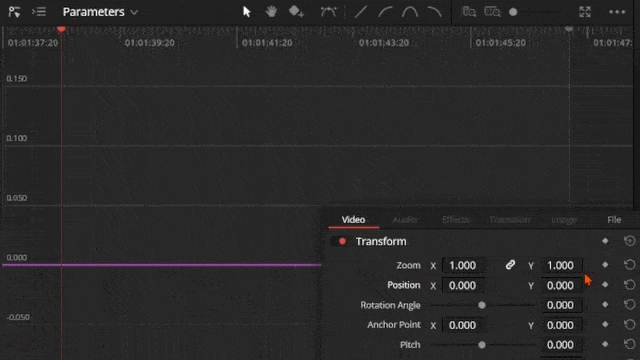640x360 pixels.
Task: Switch to the Video inspector tab
Action: [353, 220]
